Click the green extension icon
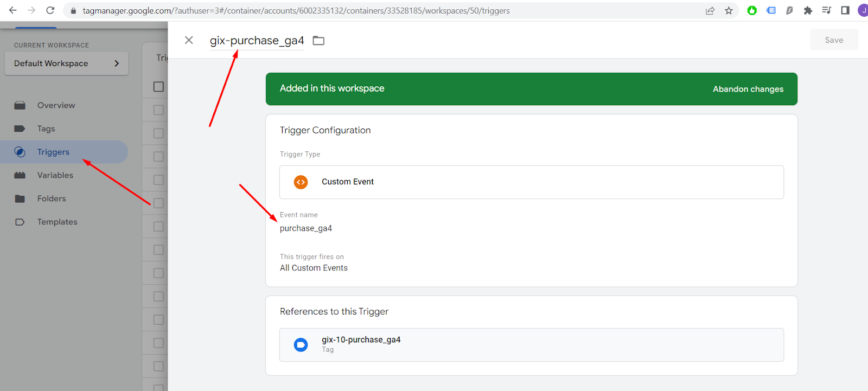Viewport: 868px width, 391px height. pyautogui.click(x=752, y=10)
